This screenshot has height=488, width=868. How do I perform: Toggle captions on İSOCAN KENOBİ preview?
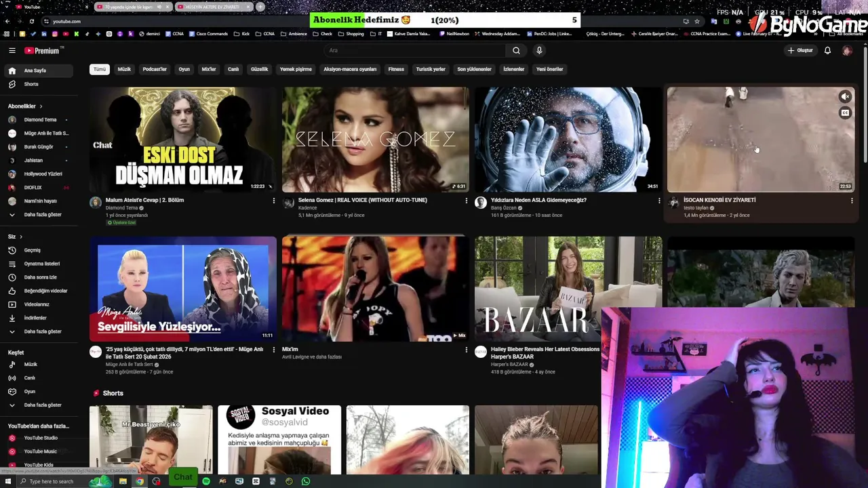point(845,113)
